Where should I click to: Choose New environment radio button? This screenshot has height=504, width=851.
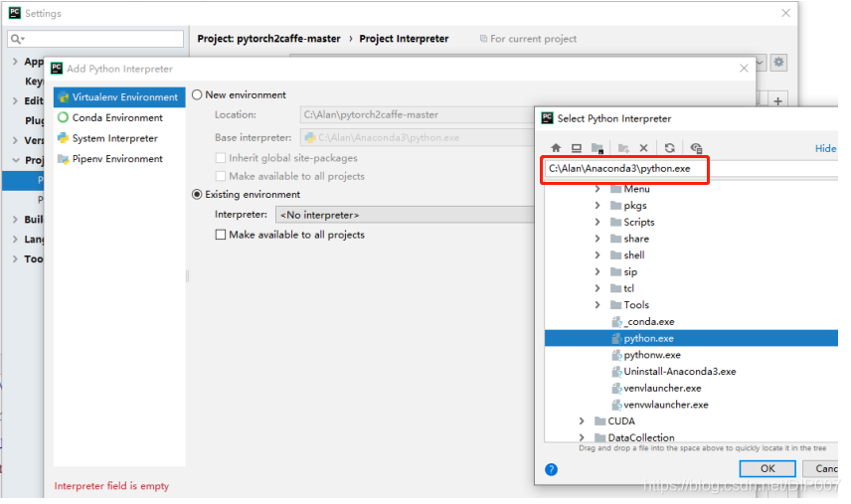coord(197,95)
